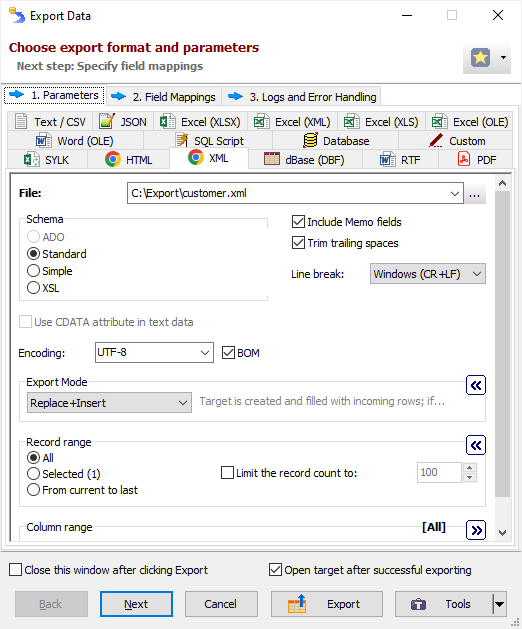Click the Tools button
The image size is (522, 629).
pyautogui.click(x=444, y=604)
